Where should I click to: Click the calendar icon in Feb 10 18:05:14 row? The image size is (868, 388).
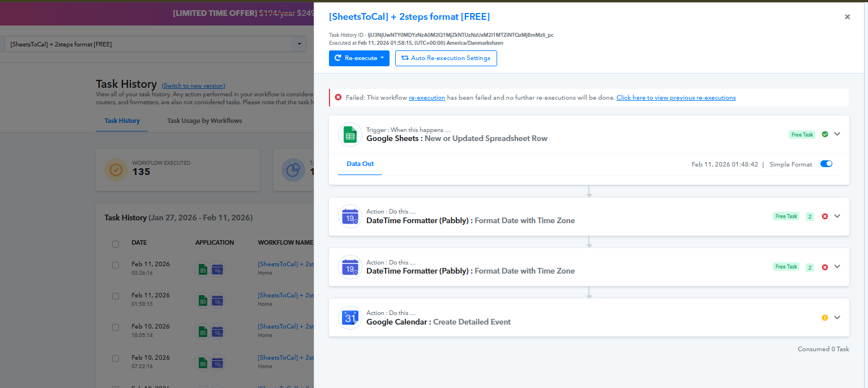217,331
